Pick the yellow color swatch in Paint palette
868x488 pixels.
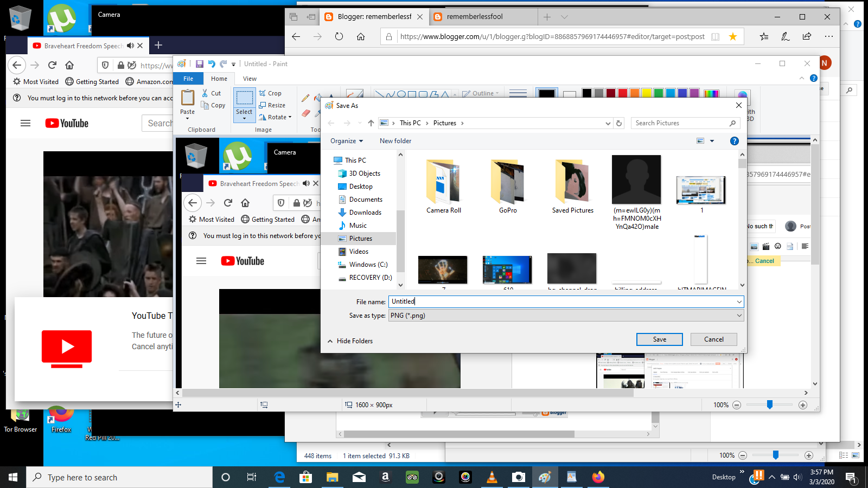pyautogui.click(x=647, y=93)
